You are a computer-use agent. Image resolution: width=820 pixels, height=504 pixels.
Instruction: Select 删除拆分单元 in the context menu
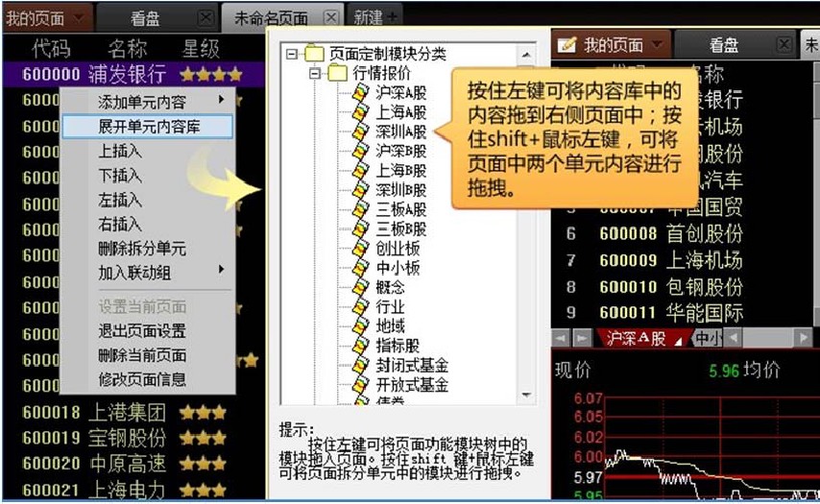[x=141, y=249]
